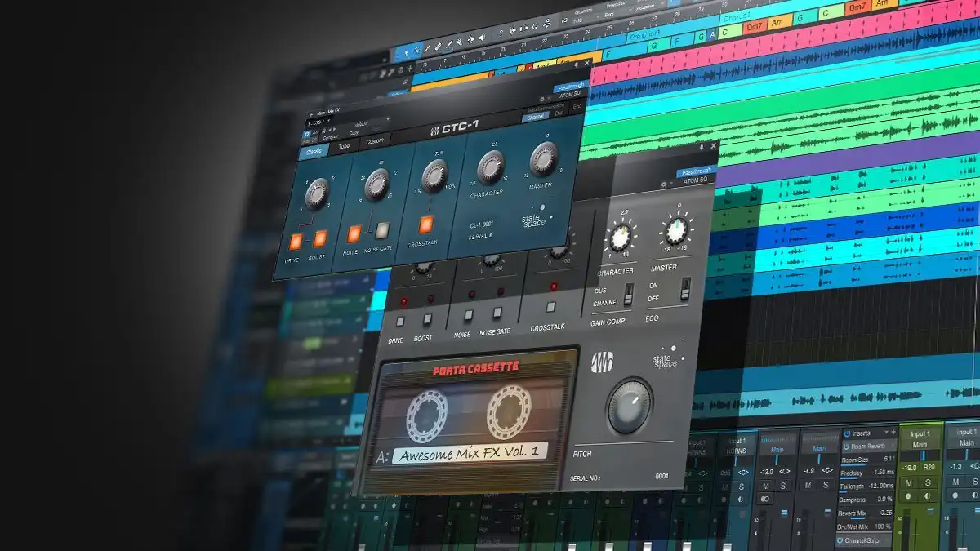The width and height of the screenshot is (980, 551).
Task: Toggle the Inserts power icon in mixer
Action: [x=846, y=433]
